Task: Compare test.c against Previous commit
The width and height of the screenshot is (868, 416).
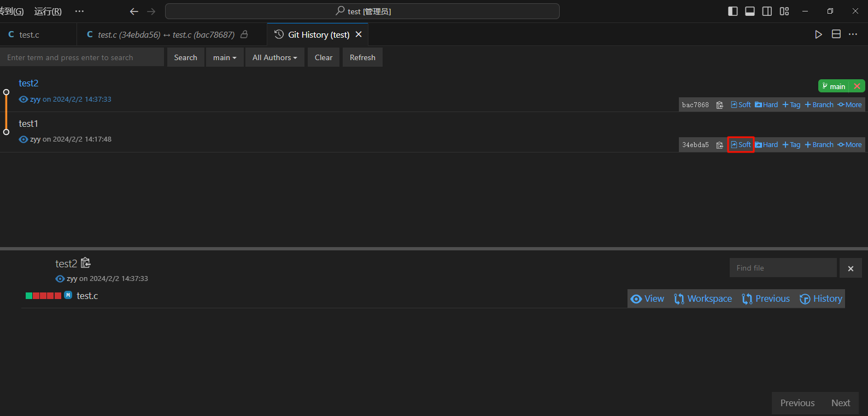Action: tap(766, 298)
